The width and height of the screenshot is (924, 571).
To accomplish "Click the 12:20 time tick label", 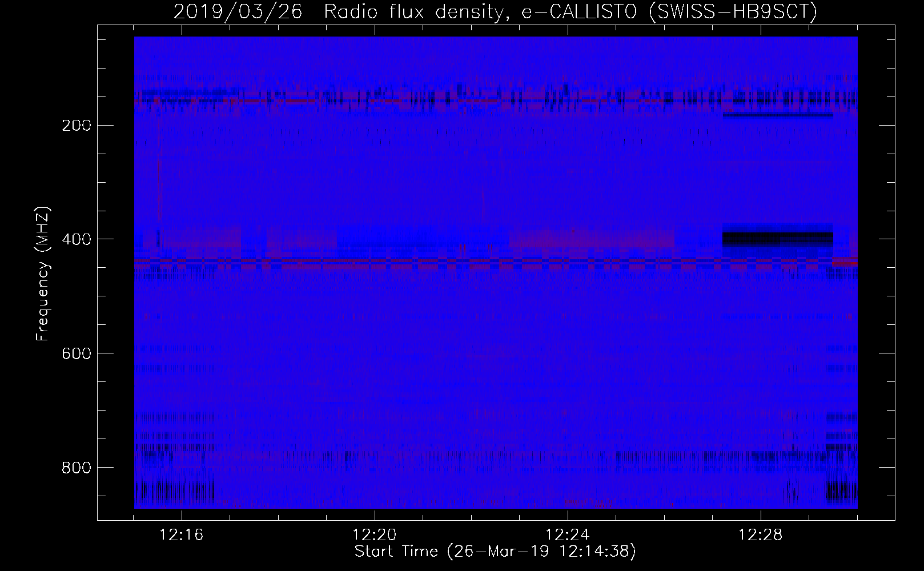I will [x=375, y=535].
